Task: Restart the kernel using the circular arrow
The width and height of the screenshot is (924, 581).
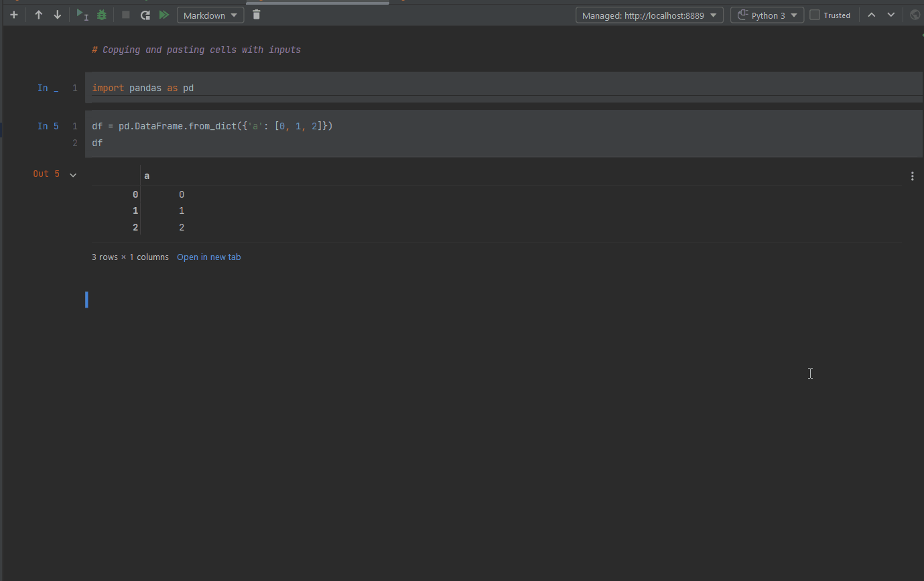Action: [x=145, y=15]
